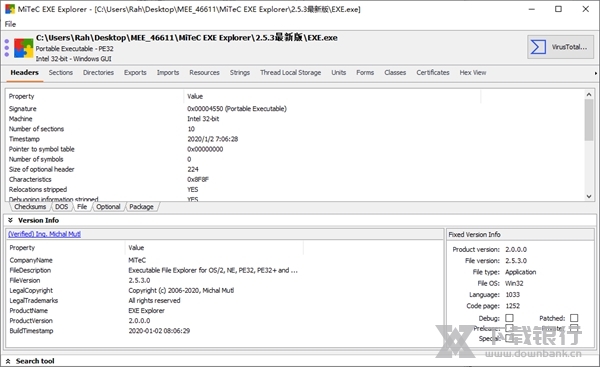600x367 pixels.
Task: Click the Value column header in headers list
Action: click(x=332, y=96)
